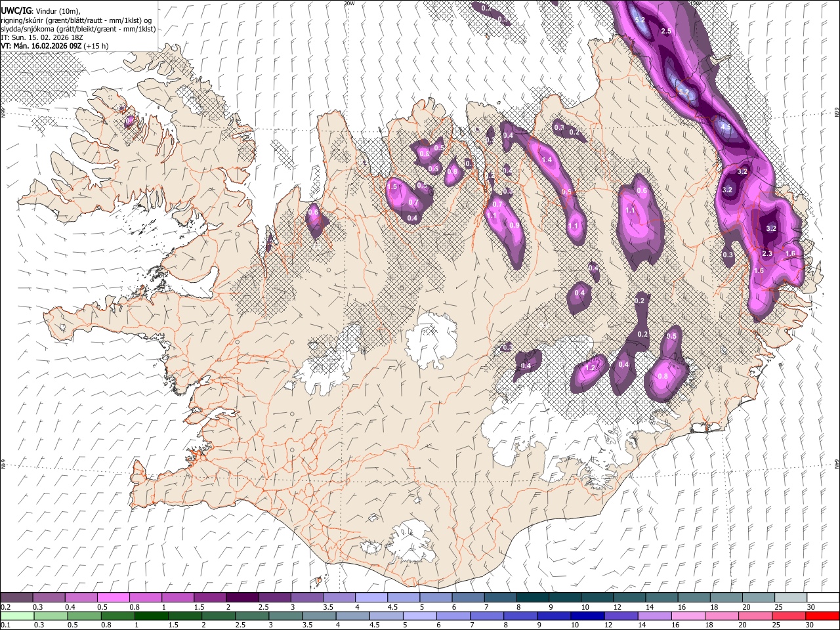Choose upper legend swatch between 2.5 and 3
Viewport: 840px width, 630px height.
(274, 598)
